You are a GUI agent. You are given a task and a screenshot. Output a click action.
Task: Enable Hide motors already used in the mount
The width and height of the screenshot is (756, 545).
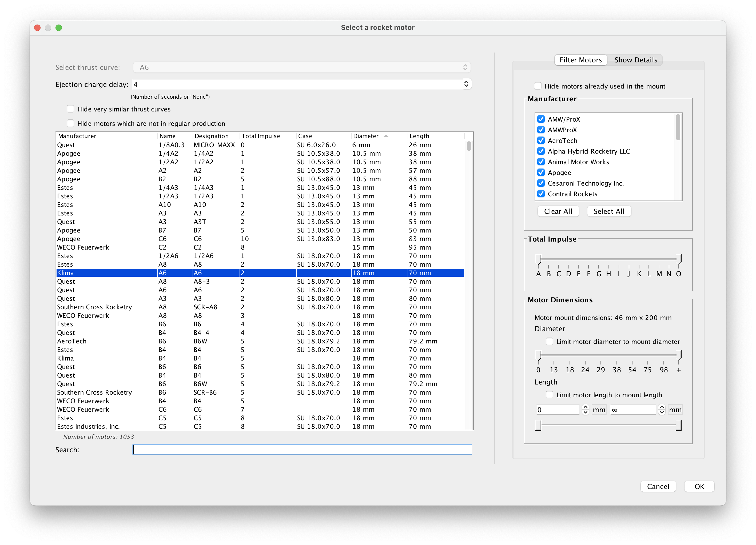tap(537, 86)
